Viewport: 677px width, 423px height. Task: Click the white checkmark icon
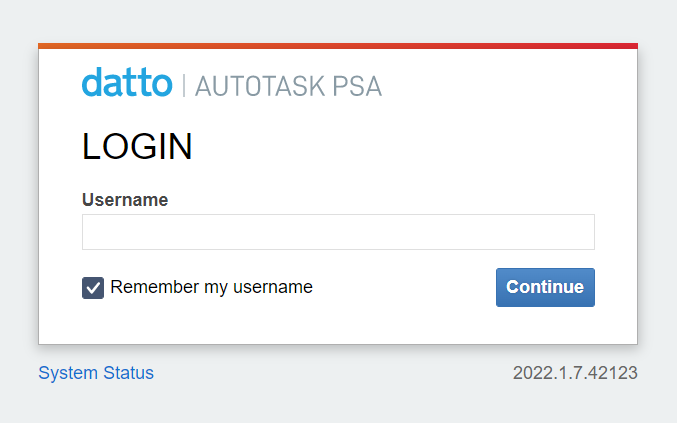(x=93, y=288)
